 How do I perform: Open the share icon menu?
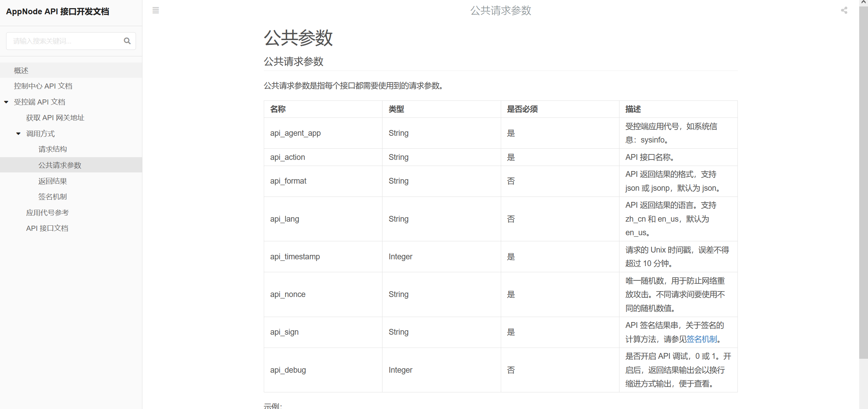[844, 10]
